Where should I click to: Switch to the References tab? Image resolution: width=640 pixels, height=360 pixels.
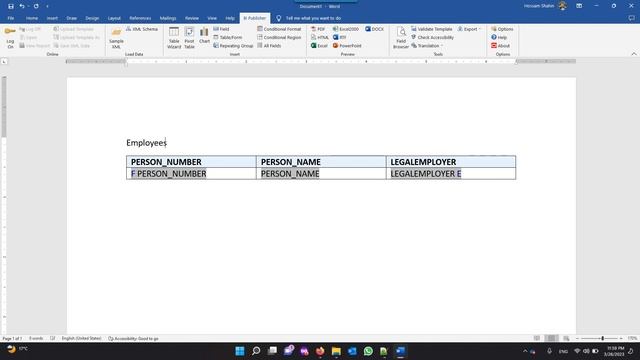[140, 18]
